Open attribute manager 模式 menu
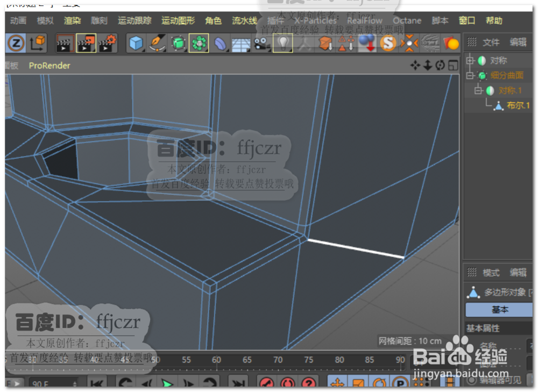The image size is (538, 392). (x=491, y=273)
